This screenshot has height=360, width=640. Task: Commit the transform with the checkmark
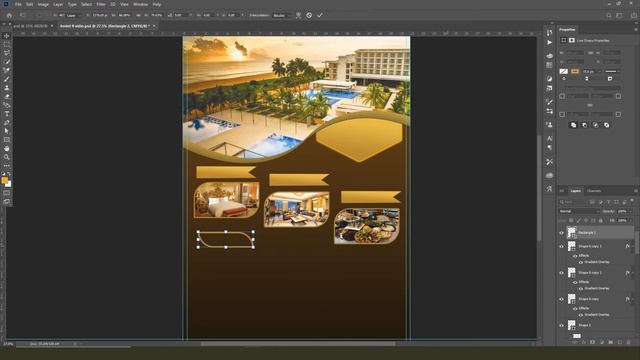pos(320,15)
